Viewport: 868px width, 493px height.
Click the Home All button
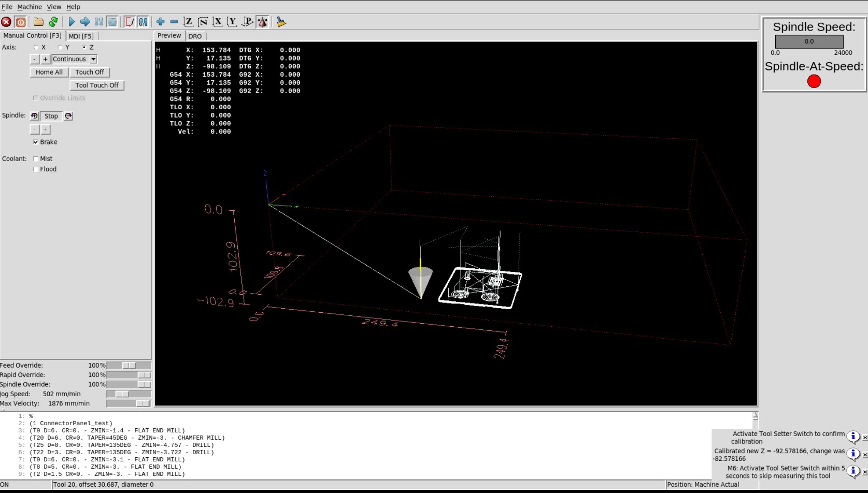pyautogui.click(x=49, y=72)
